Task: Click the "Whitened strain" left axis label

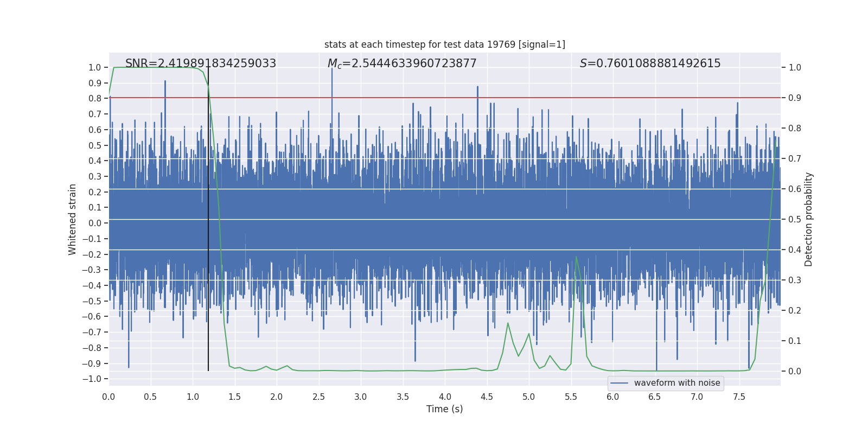Action: 73,219
